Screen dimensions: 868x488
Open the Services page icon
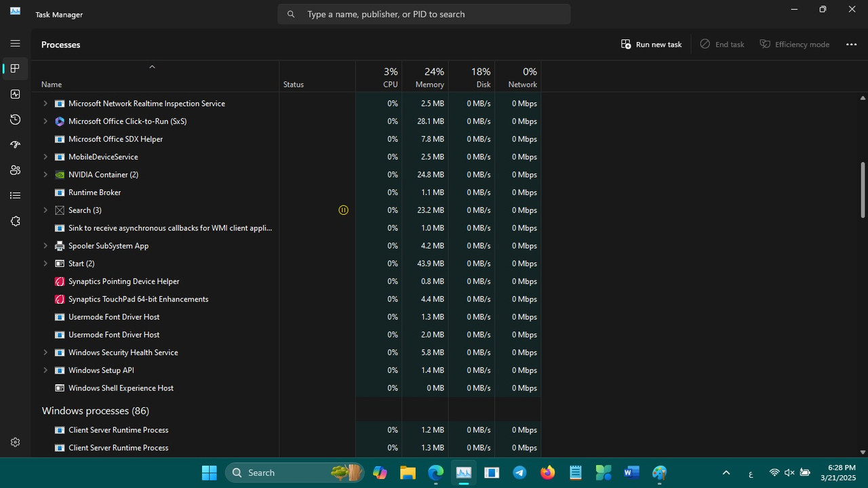coord(15,221)
